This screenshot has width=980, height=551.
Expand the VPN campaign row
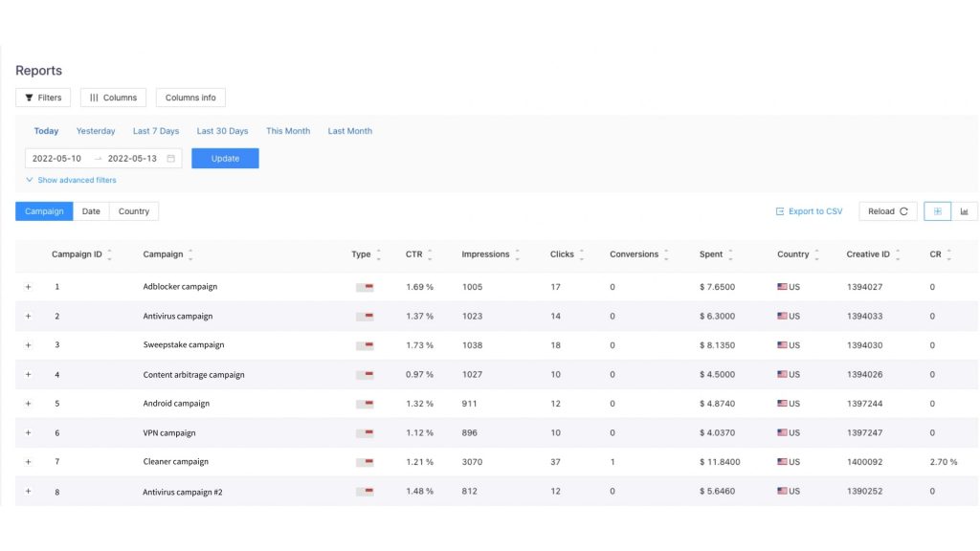(28, 432)
